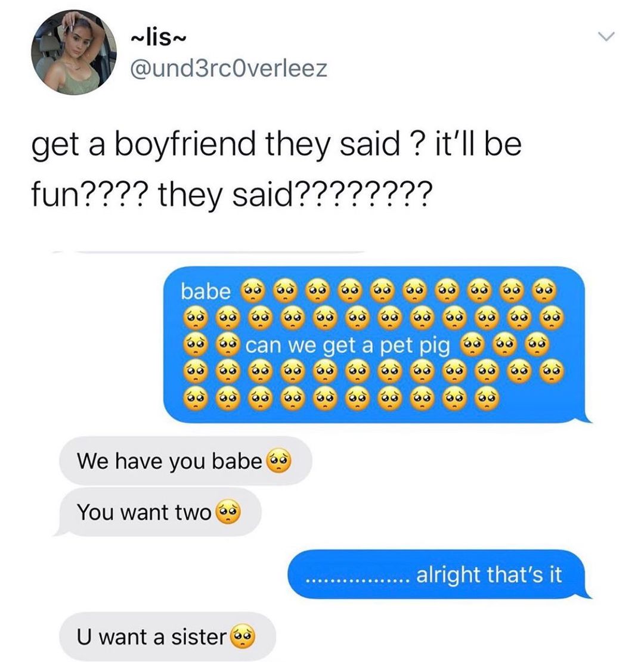This screenshot has width=644, height=662.
Task: Click the words 'can we get a pet pig'
Action: pos(348,346)
